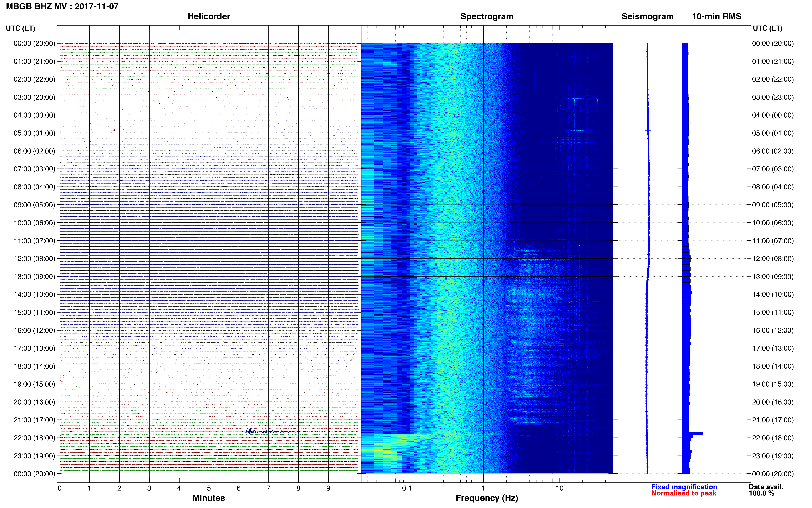Click the 'Fixed magnification' legend text

pos(684,487)
